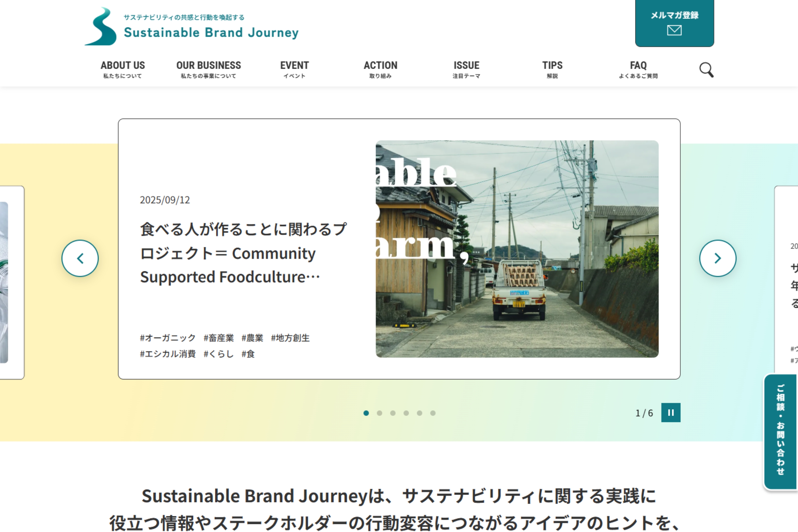Viewport: 798px width, 532px height.
Task: Open the ABOUT US menu
Action: coord(122,69)
